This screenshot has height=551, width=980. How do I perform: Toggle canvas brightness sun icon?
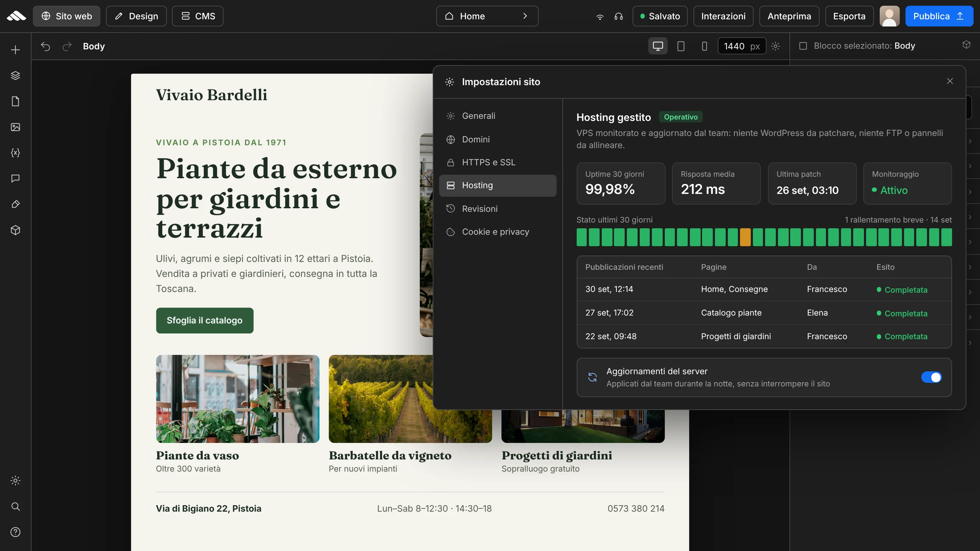[x=776, y=46]
